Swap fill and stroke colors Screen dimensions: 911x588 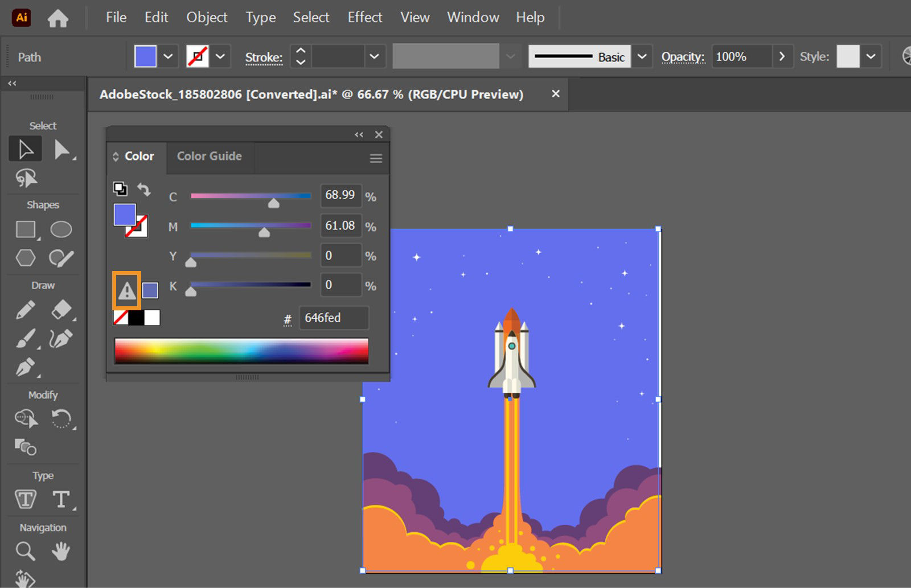pyautogui.click(x=144, y=190)
